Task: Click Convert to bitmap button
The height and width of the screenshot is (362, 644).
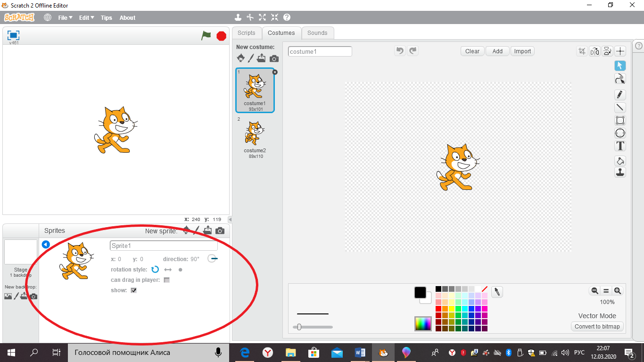Action: (x=597, y=326)
